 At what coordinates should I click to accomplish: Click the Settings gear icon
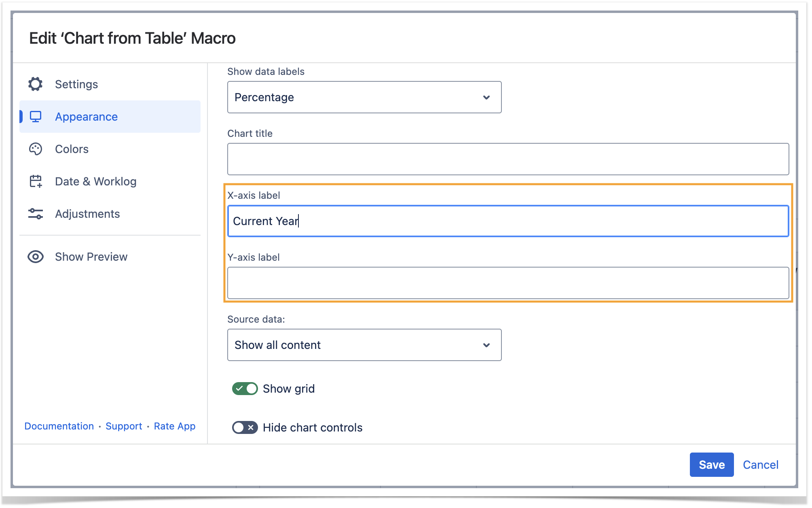pyautogui.click(x=36, y=84)
